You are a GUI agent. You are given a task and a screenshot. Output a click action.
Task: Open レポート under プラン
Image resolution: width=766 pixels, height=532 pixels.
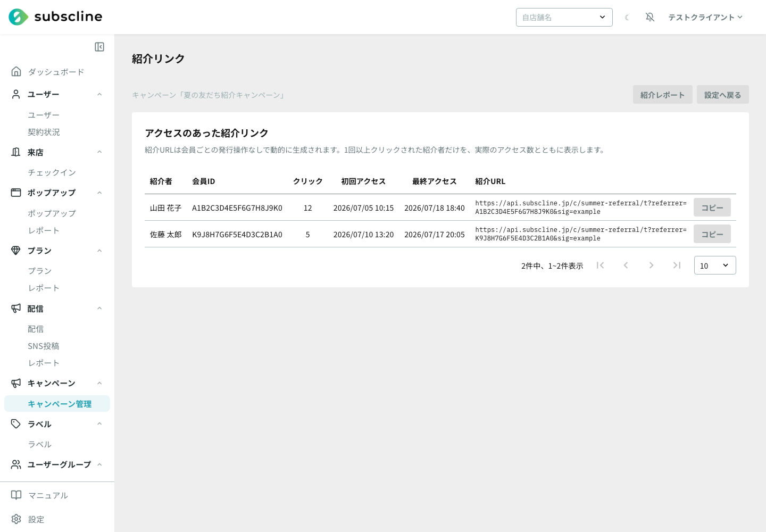[44, 288]
